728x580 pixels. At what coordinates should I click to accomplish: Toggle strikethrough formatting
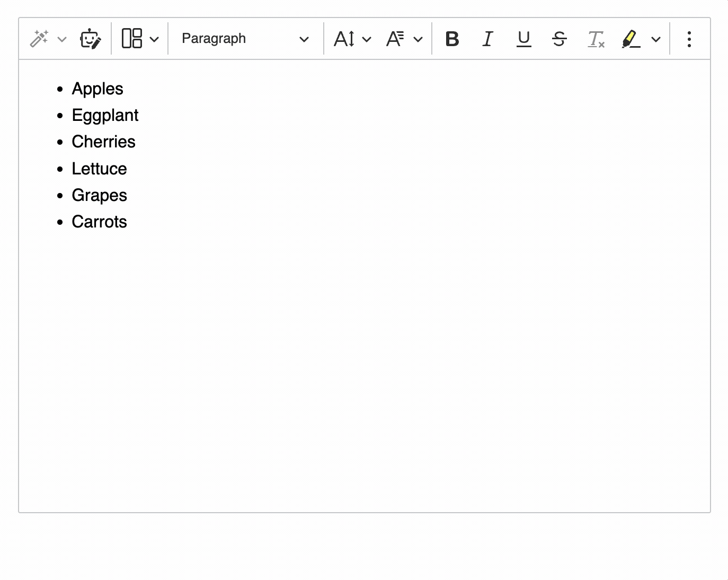coord(559,39)
